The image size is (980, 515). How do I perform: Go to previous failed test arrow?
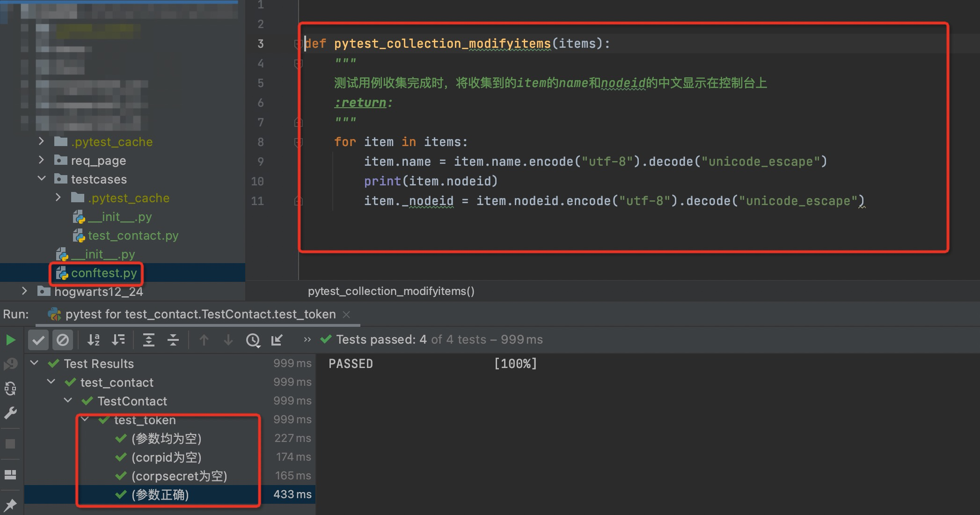204,340
